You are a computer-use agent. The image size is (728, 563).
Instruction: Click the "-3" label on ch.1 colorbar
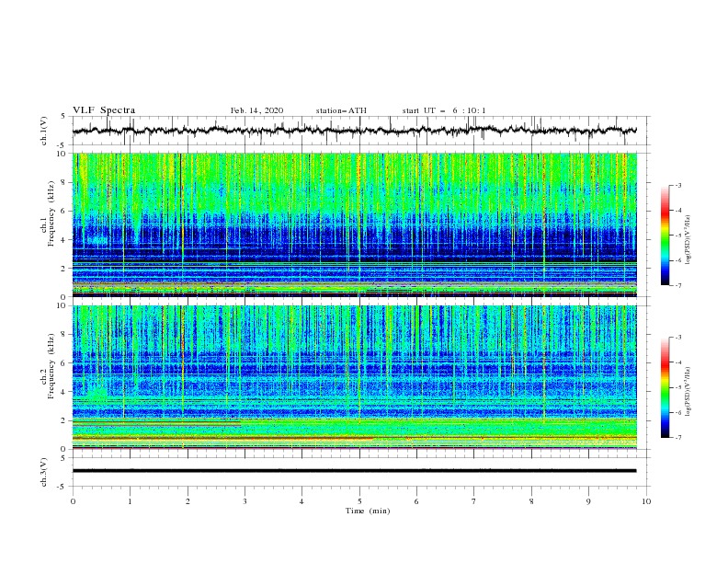(677, 186)
